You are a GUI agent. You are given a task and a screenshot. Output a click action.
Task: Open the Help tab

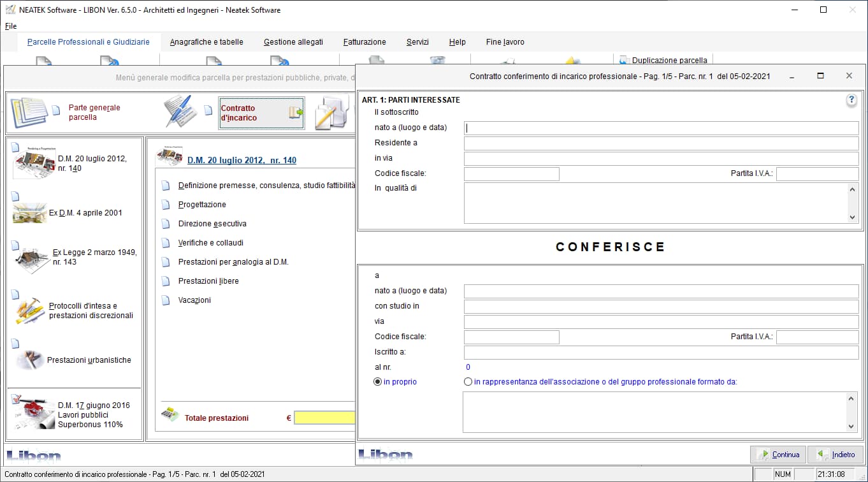click(x=457, y=42)
